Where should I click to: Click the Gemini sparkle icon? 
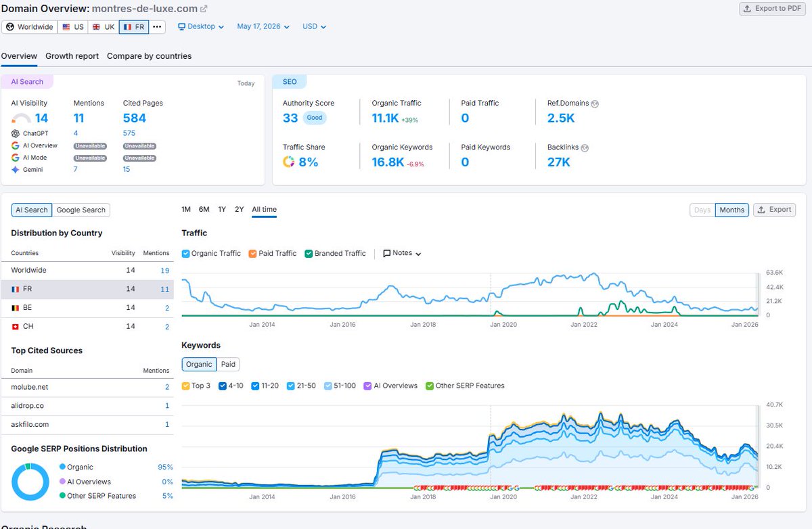click(15, 170)
